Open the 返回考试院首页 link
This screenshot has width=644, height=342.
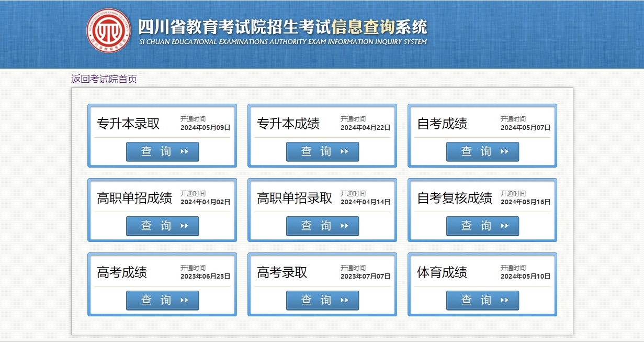point(104,79)
